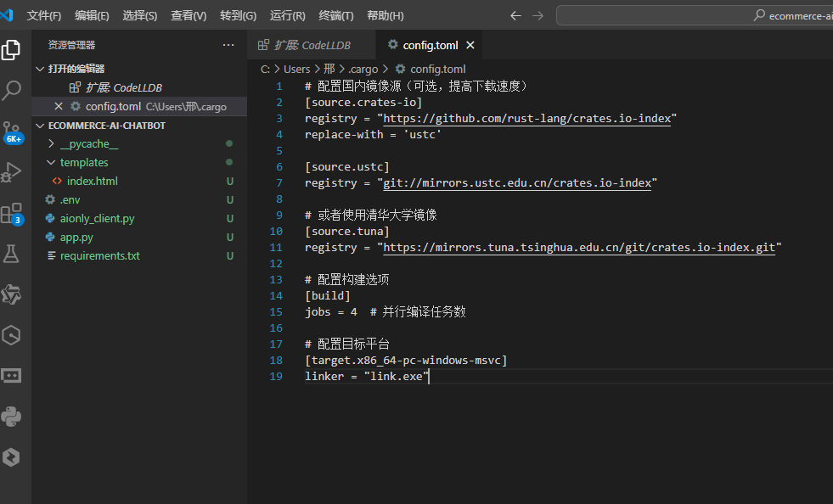Open the 文件(F) menu
This screenshot has height=504, width=833.
44,16
